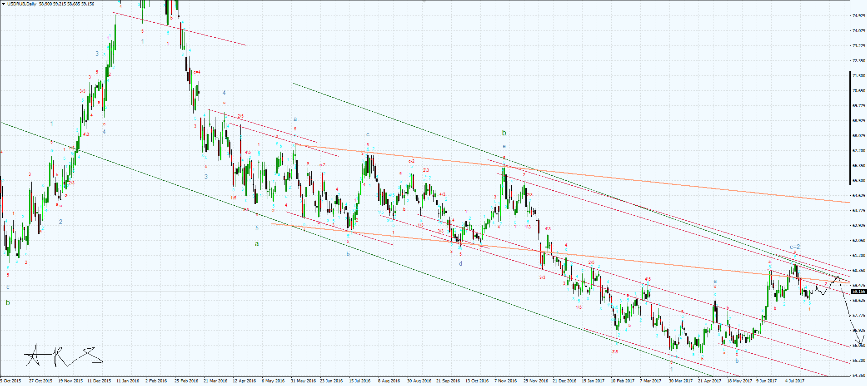Click the 61.200 price axis label
Viewport: 868px width, 386px height.
859,256
